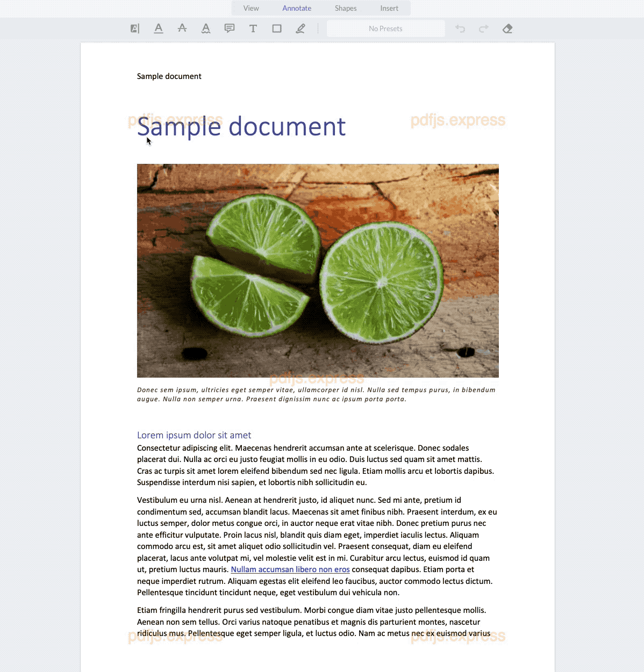Viewport: 644px width, 672px height.
Task: Click the large 'Sample document' title
Action: point(241,127)
